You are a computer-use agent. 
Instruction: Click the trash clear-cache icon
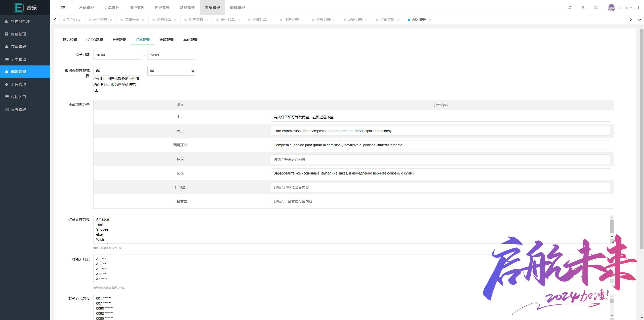click(583, 8)
